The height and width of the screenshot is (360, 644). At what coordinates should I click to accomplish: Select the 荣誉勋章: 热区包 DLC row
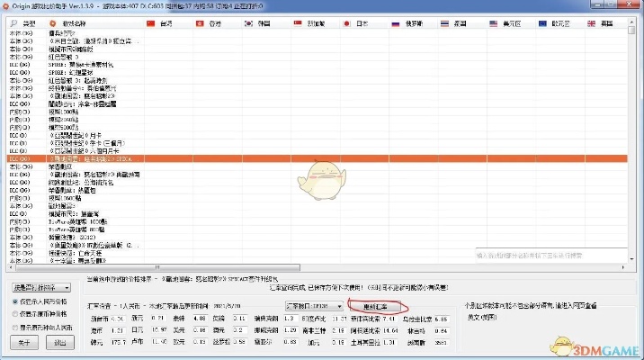318,190
